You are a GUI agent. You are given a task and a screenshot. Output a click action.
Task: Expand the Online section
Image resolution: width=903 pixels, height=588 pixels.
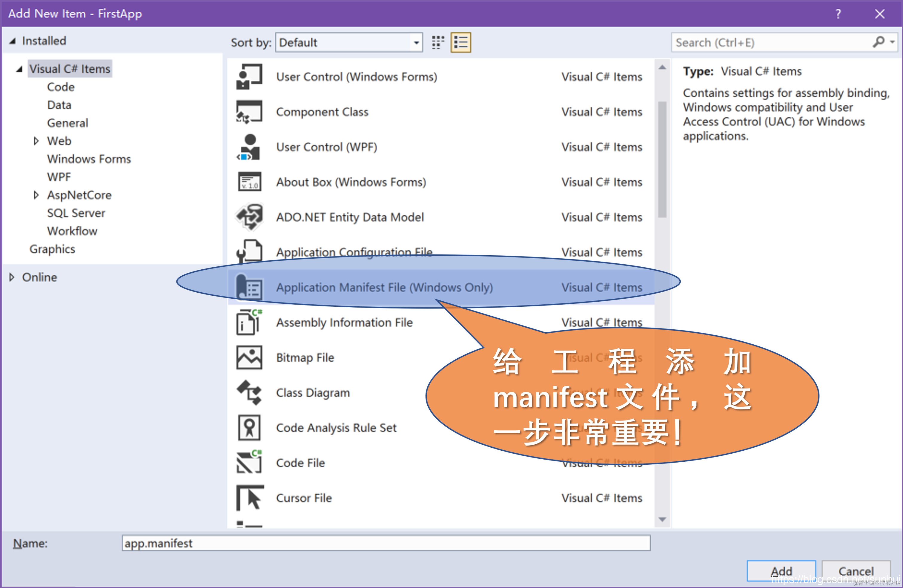[x=12, y=277]
